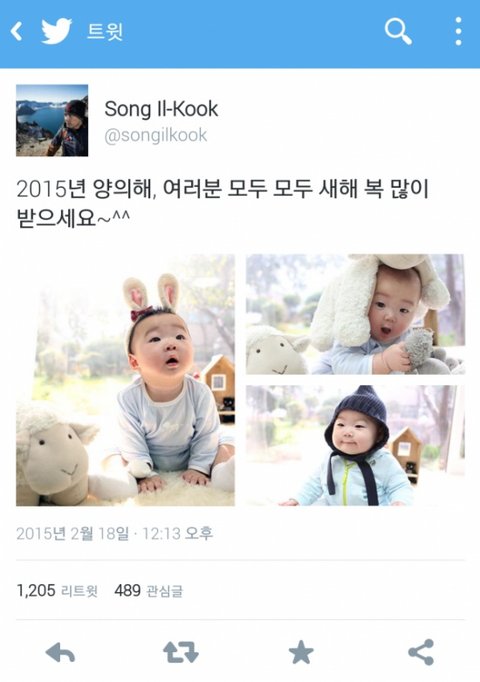480x682 pixels.
Task: Open the baby in navy beanie photo
Action: pos(355,445)
